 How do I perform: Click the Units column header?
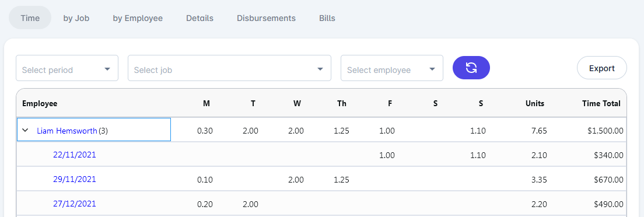click(x=535, y=104)
